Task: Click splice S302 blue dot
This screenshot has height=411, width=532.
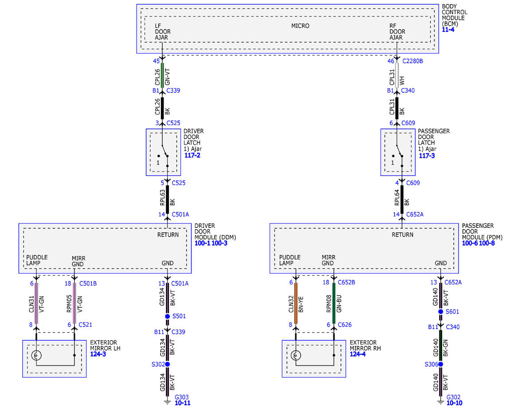Action: (x=168, y=364)
